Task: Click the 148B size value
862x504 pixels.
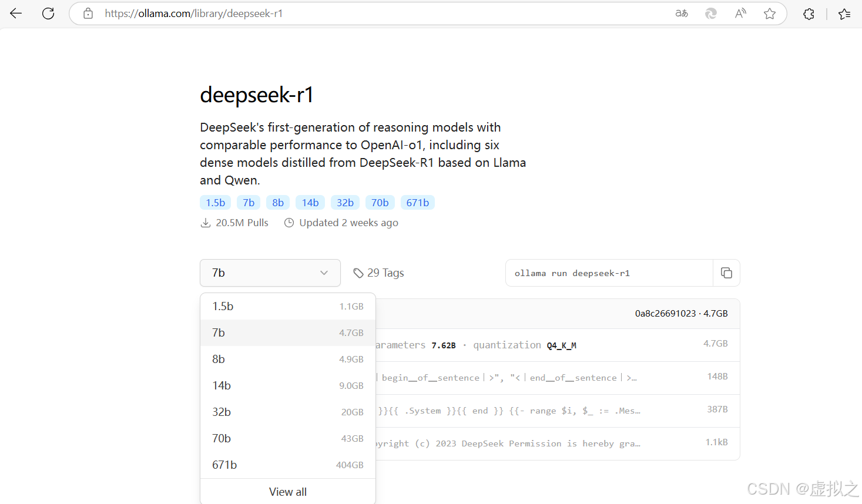Action: (x=717, y=377)
